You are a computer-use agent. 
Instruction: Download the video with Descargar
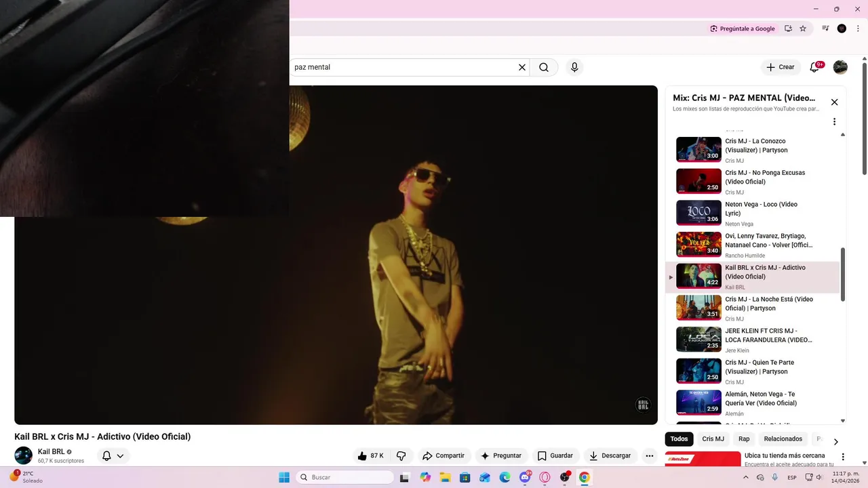610,456
